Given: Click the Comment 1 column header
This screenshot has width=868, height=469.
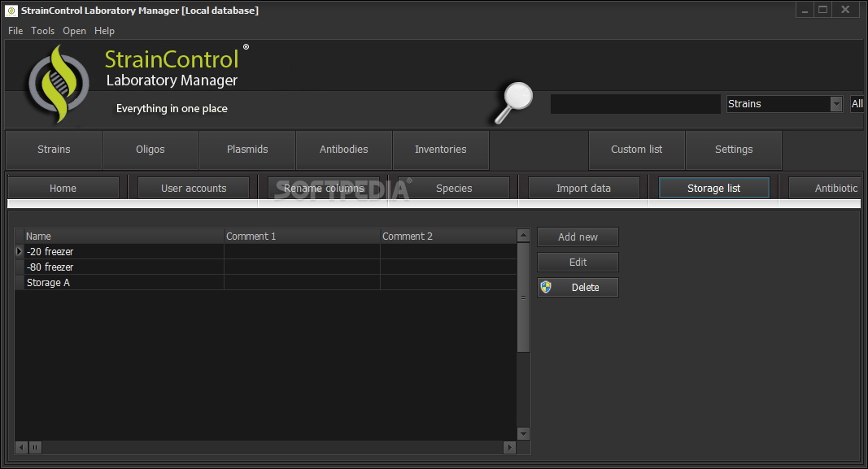Looking at the screenshot, I should coord(303,237).
